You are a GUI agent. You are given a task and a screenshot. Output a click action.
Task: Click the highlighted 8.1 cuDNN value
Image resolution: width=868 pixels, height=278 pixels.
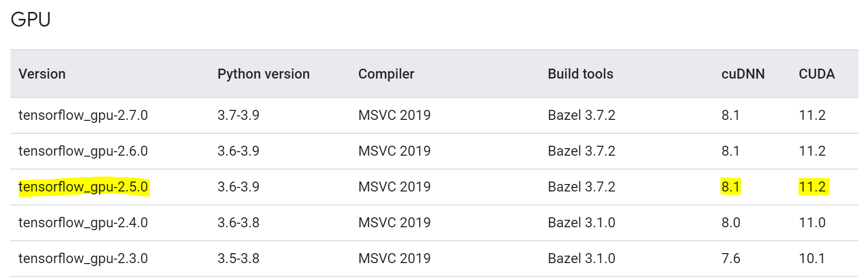tap(730, 187)
